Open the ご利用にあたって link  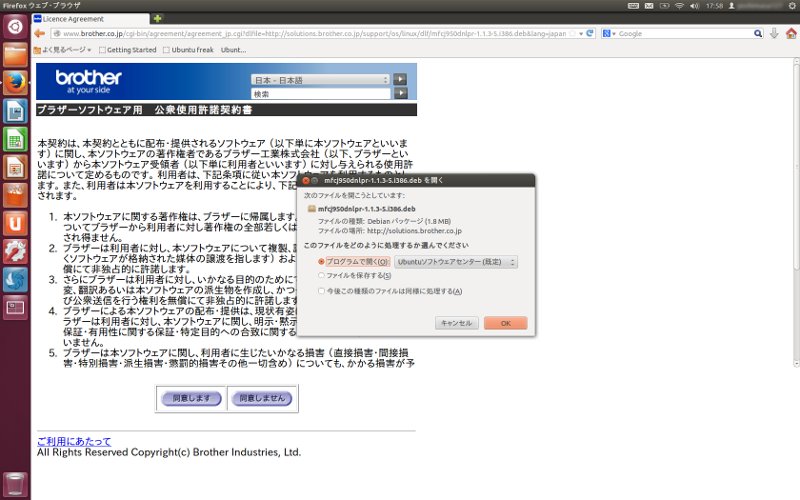click(74, 441)
